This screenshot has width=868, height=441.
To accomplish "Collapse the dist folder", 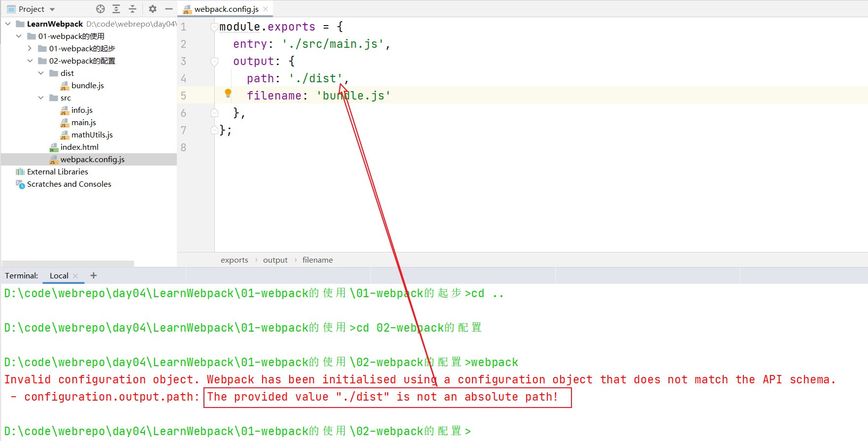I will click(x=41, y=73).
